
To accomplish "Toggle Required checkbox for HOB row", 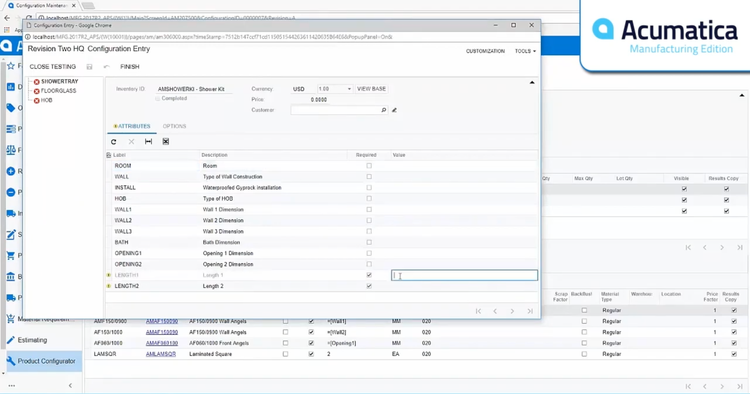I will point(369,198).
